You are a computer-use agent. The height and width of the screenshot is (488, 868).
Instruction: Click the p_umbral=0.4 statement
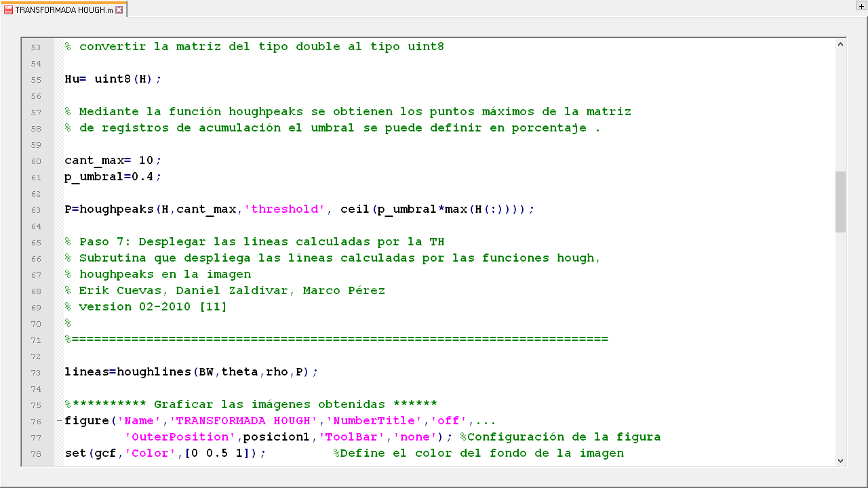coord(113,177)
